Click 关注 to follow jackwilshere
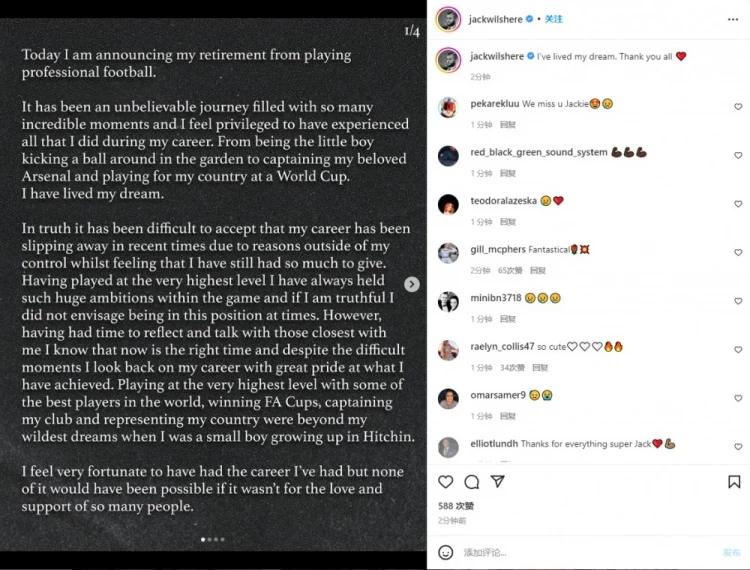 pyautogui.click(x=553, y=19)
